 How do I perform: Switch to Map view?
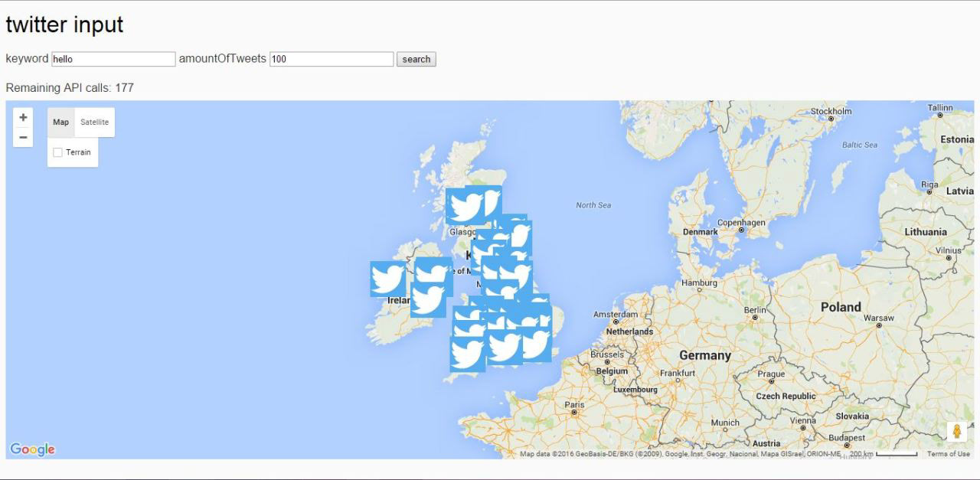(x=60, y=122)
